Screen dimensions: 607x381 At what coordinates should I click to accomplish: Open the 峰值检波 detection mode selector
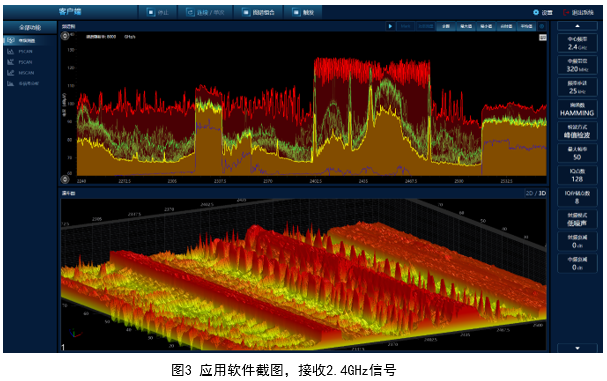pos(577,131)
